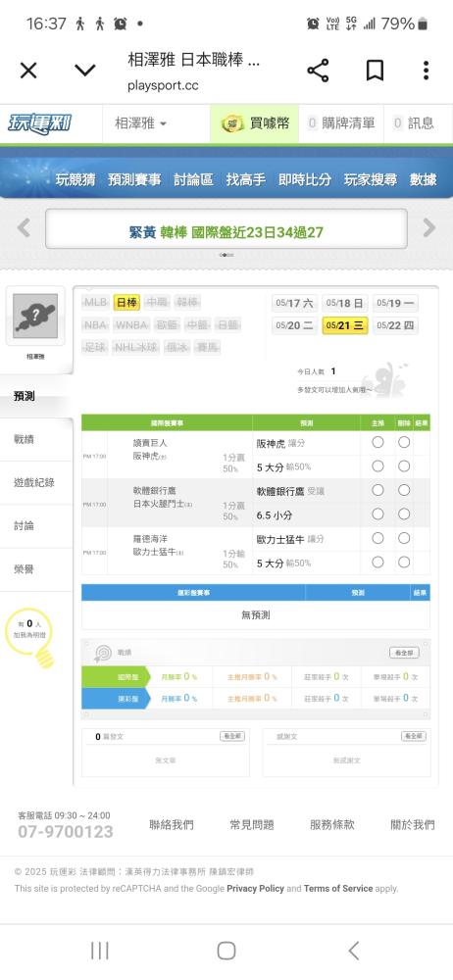
Task: Open the 關於我們 footer link
Action: pos(413,825)
